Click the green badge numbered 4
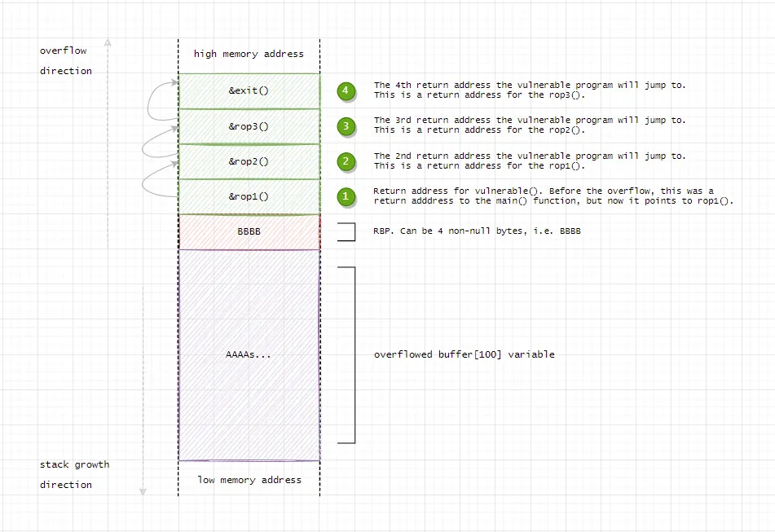 point(346,91)
